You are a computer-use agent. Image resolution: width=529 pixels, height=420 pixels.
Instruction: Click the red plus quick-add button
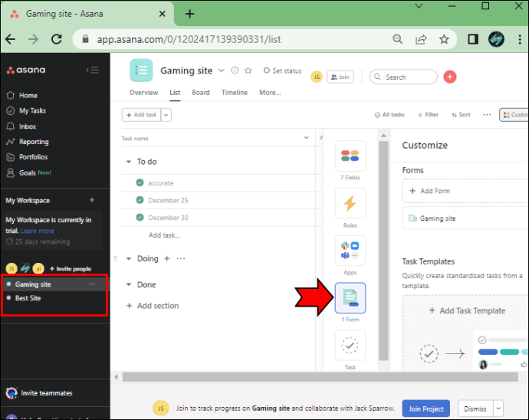pos(450,77)
